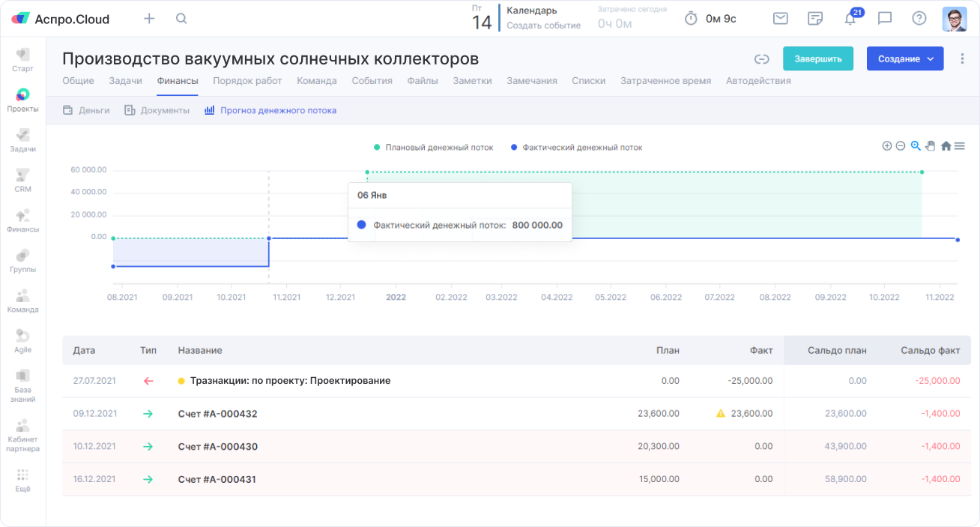
Task: Click the plus icon to add new item
Action: tap(149, 19)
